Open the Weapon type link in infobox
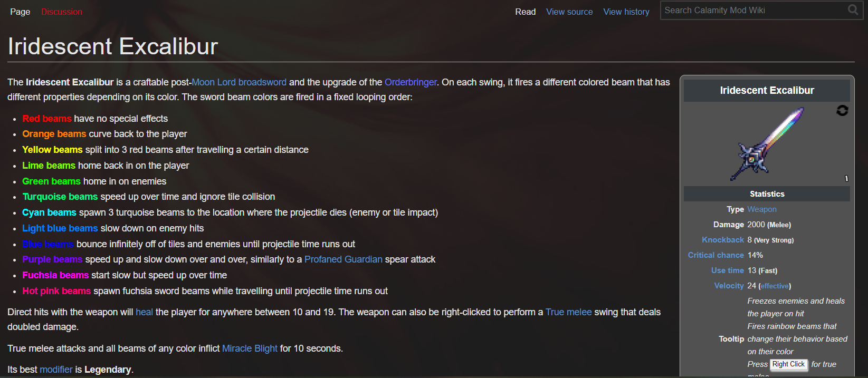868x378 pixels. [762, 209]
